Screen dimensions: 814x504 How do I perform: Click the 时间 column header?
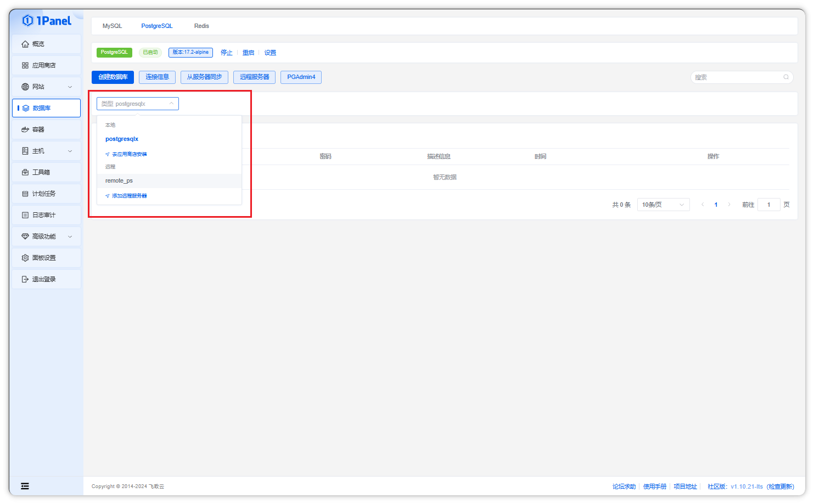tap(541, 157)
